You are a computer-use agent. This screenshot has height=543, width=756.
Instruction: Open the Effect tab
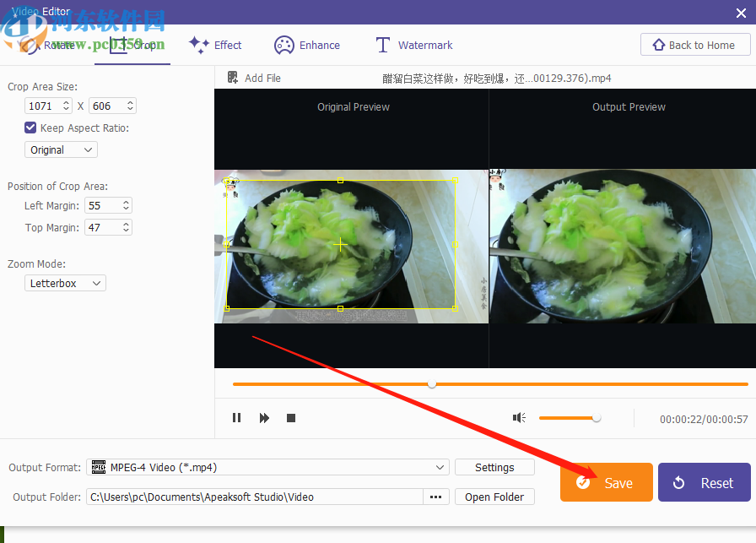[215, 45]
